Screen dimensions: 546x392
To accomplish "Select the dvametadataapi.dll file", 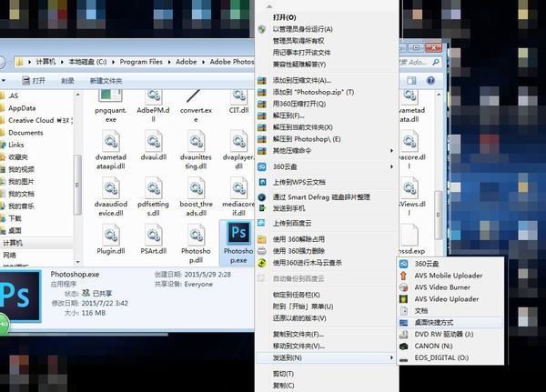I will [111, 150].
